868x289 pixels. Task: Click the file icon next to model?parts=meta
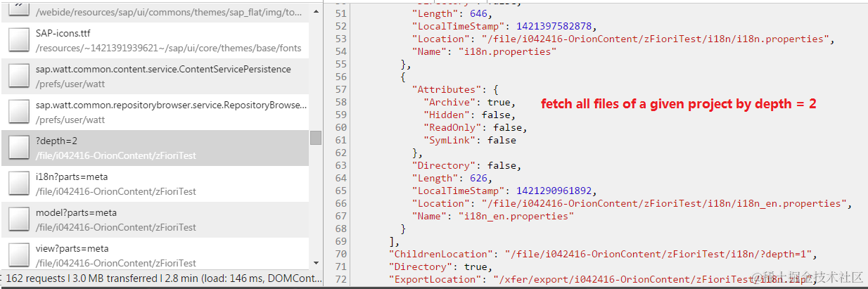pos(18,219)
